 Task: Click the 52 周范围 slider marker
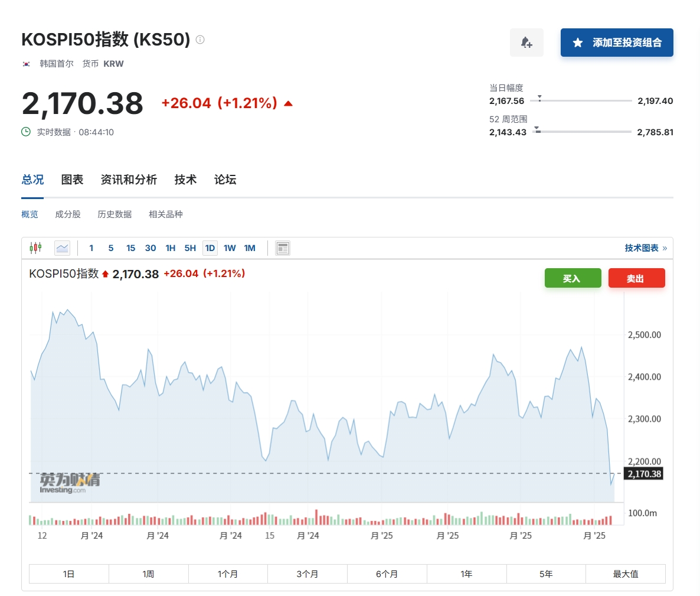[537, 130]
